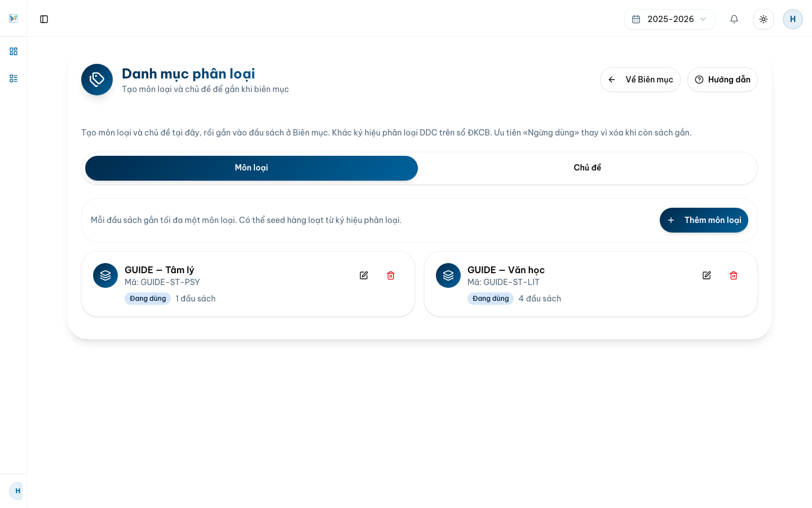Open the list layout icon in sidebar
This screenshot has height=508, width=812.
[14, 78]
